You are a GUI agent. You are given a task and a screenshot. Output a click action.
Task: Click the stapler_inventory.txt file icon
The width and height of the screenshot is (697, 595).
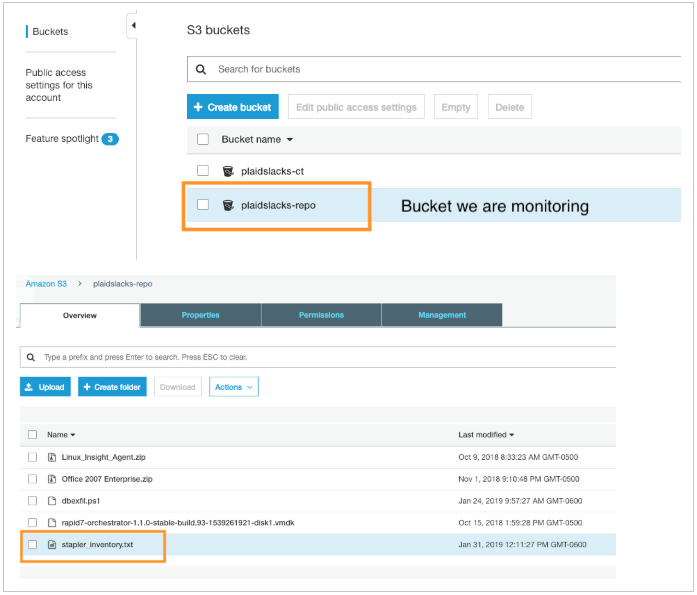pyautogui.click(x=51, y=545)
